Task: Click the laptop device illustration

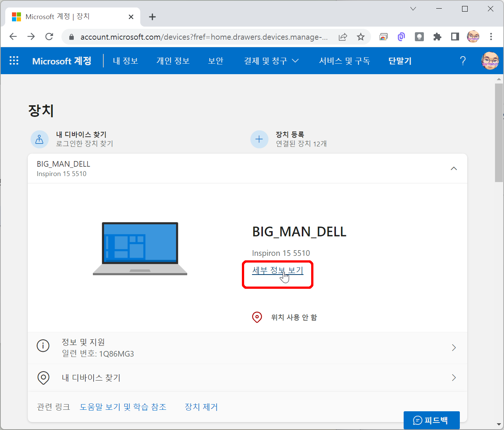Action: 140,249
